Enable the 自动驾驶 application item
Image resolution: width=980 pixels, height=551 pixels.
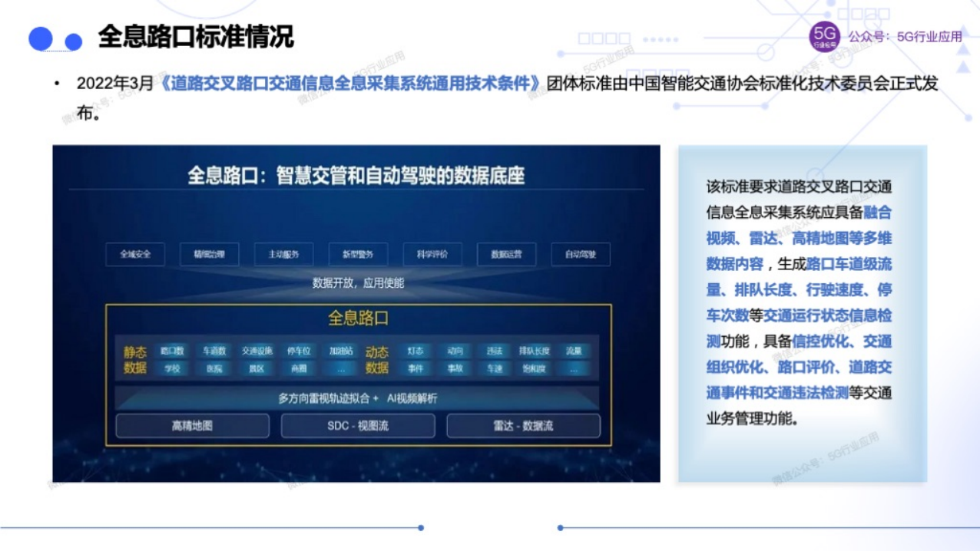(x=580, y=253)
